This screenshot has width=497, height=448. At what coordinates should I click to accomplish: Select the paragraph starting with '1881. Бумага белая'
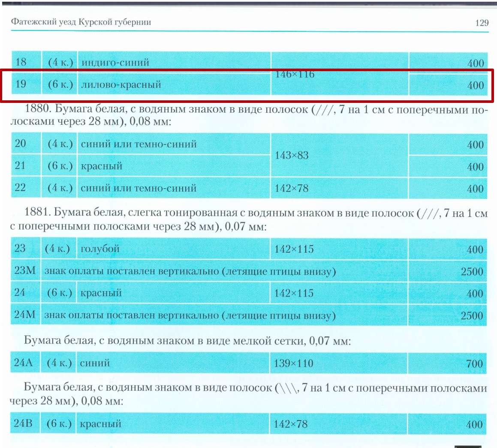tap(249, 219)
